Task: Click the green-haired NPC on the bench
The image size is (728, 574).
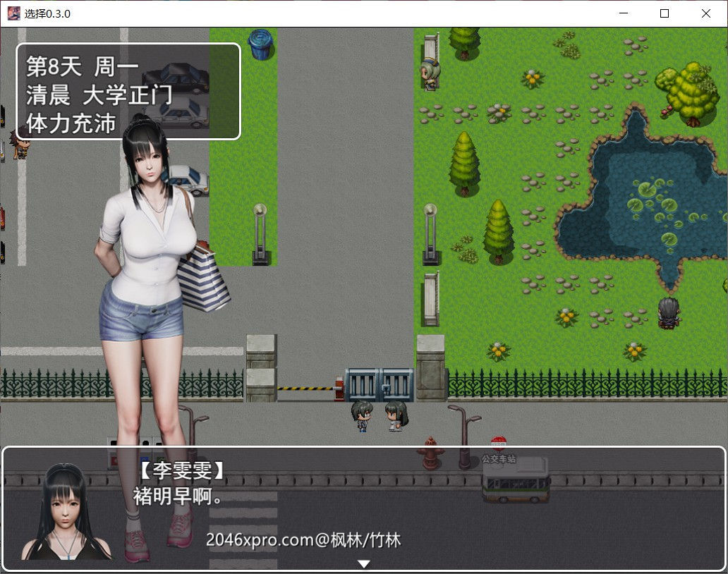Action: [428, 74]
